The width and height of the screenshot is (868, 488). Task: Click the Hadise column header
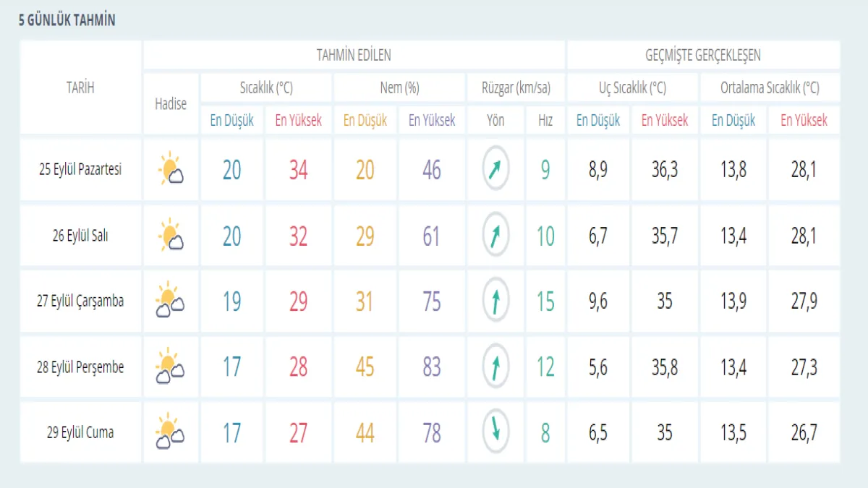[x=171, y=103]
